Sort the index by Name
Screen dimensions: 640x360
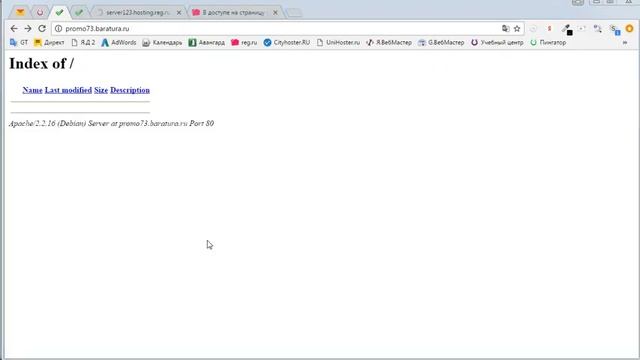pyautogui.click(x=33, y=90)
